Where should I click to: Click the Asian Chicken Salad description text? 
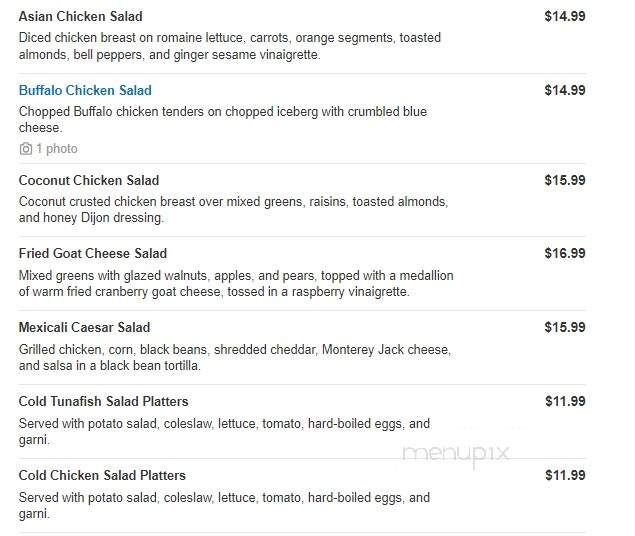[230, 46]
